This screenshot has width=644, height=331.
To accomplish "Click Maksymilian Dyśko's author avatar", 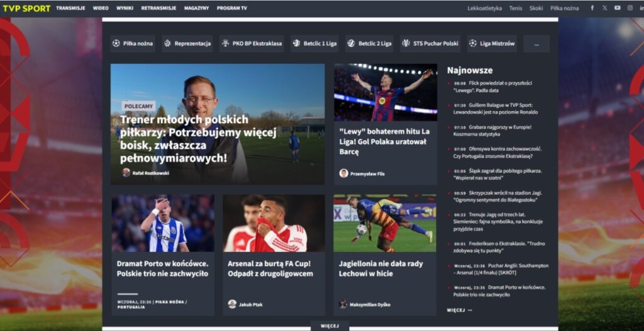I will click(343, 304).
